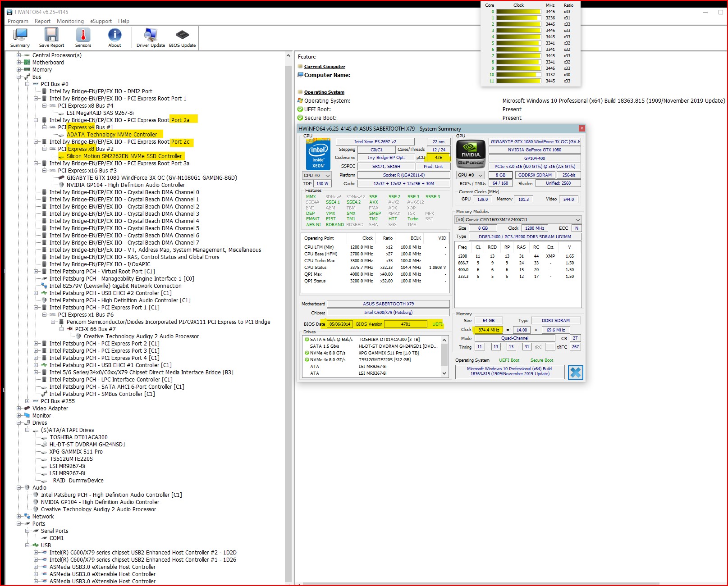
Task: Select XPG GAMMIX S11 Pro drive row
Action: (372, 353)
